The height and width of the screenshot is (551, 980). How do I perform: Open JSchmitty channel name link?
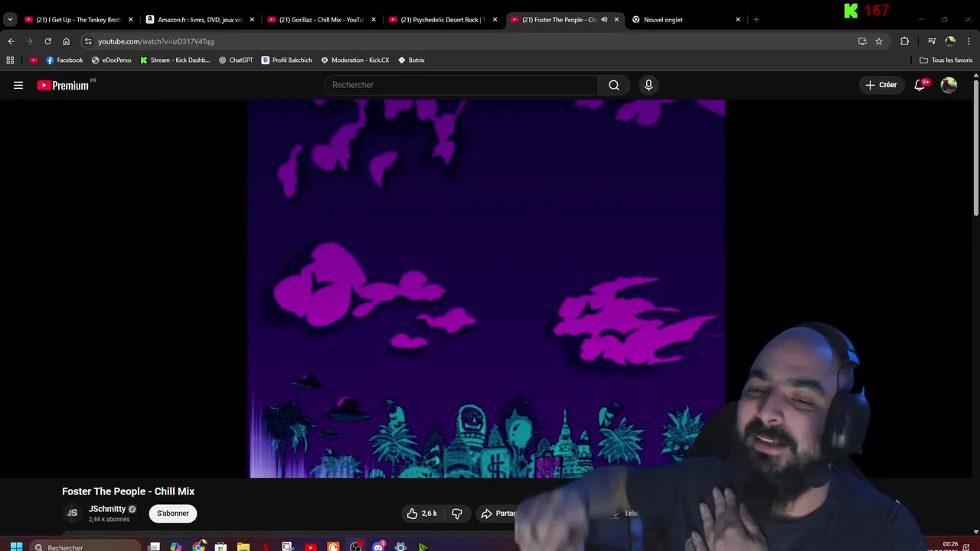click(107, 509)
